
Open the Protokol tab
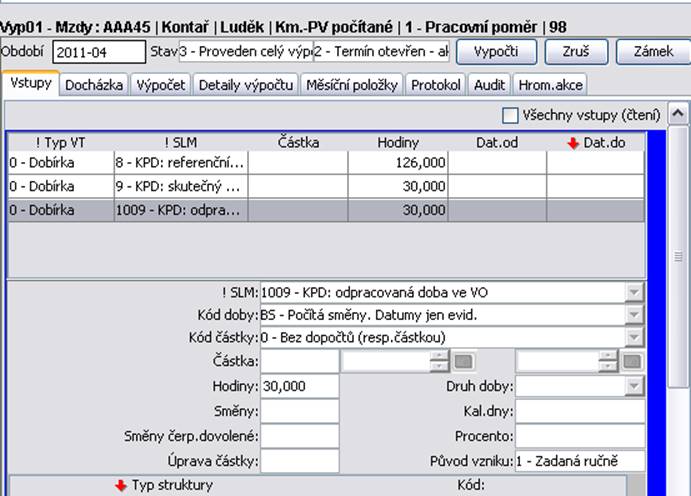tap(436, 85)
